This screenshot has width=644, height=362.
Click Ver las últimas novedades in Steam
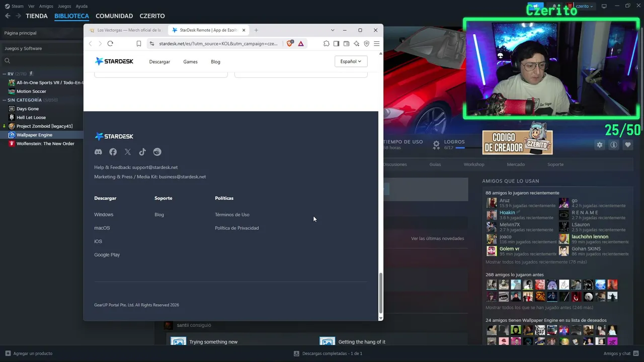click(437, 238)
